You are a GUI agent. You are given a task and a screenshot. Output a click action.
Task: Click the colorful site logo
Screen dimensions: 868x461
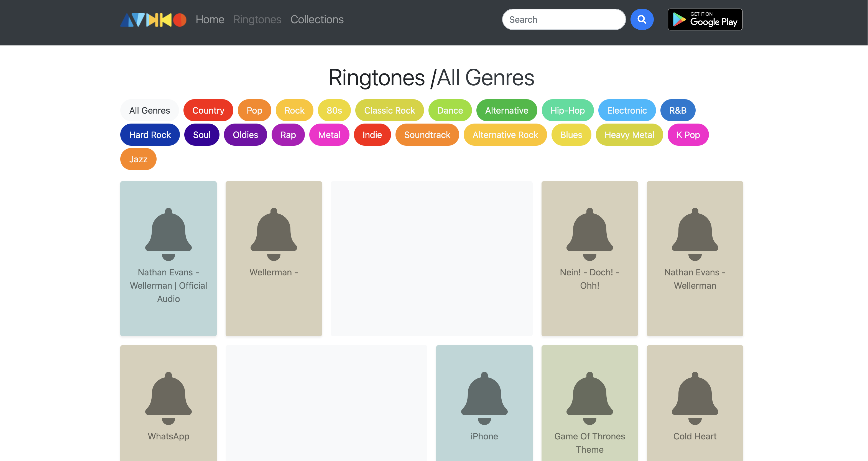click(153, 19)
